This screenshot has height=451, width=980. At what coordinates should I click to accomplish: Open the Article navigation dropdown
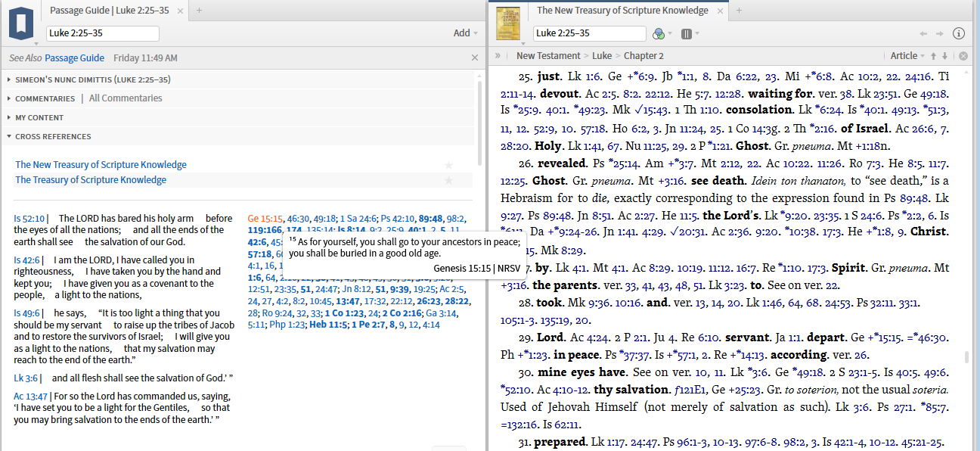pos(908,56)
